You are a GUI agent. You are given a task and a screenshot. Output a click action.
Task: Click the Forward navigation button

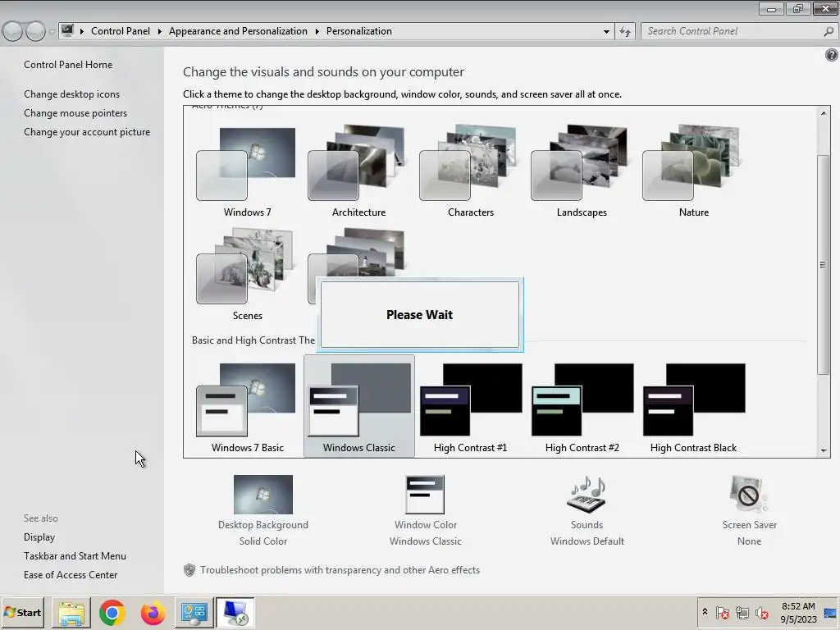tap(35, 32)
